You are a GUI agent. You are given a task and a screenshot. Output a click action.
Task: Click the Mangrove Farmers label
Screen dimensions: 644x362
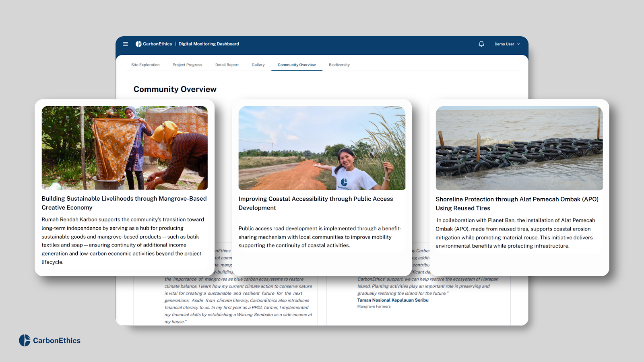[374, 306]
